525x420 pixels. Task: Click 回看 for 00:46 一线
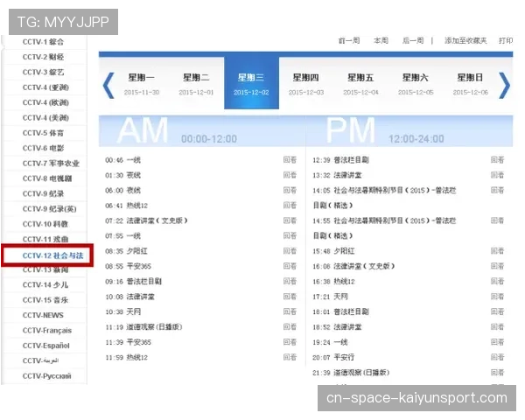tap(290, 160)
